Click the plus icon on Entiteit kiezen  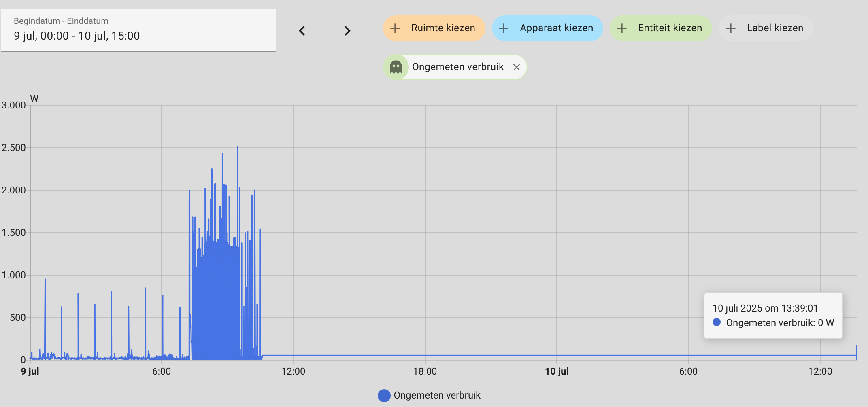[x=622, y=28]
